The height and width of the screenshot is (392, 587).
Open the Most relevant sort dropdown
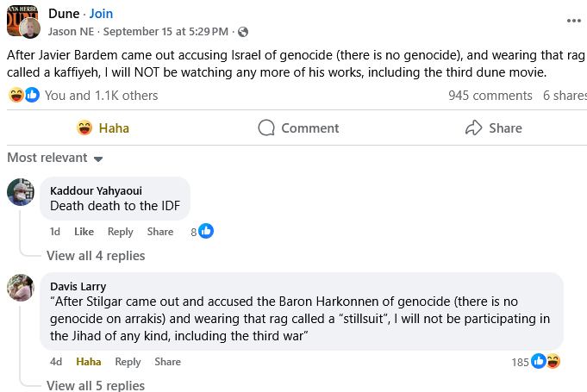point(55,158)
